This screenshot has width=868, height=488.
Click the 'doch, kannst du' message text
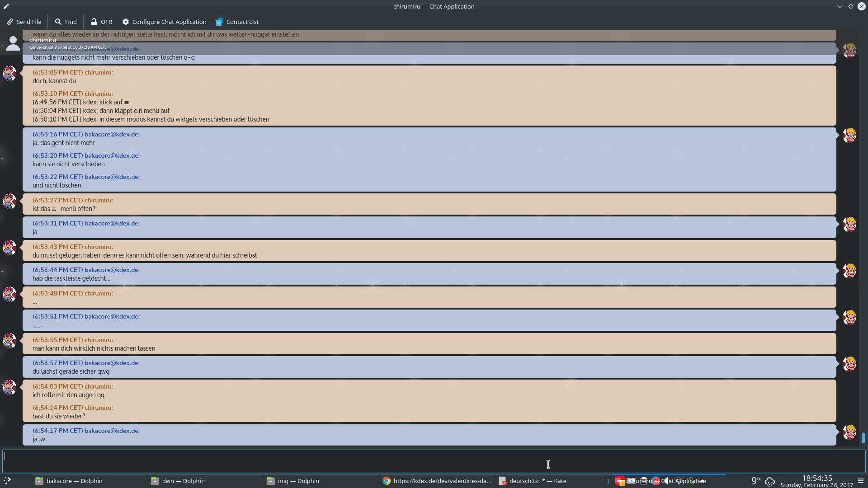point(54,81)
